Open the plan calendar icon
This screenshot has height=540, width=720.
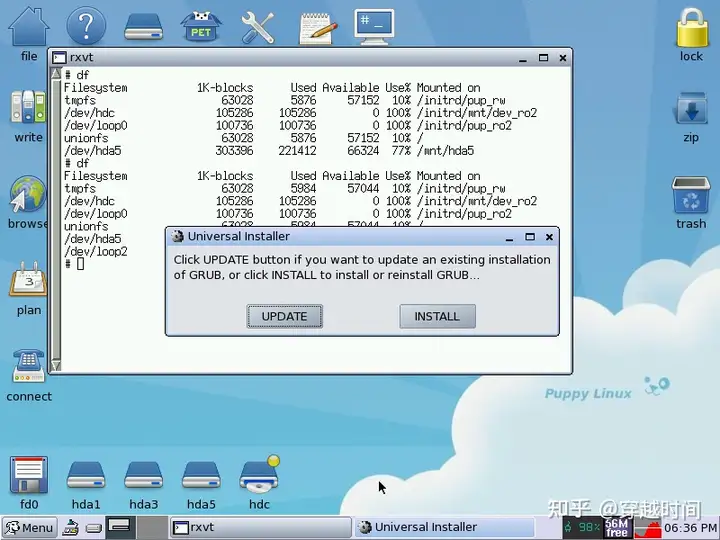28,280
